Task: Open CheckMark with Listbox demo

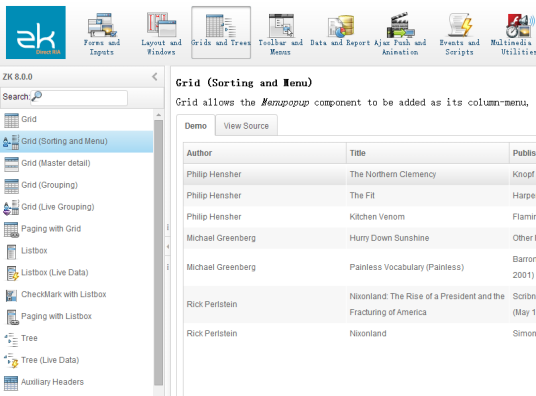Action: 77,294
